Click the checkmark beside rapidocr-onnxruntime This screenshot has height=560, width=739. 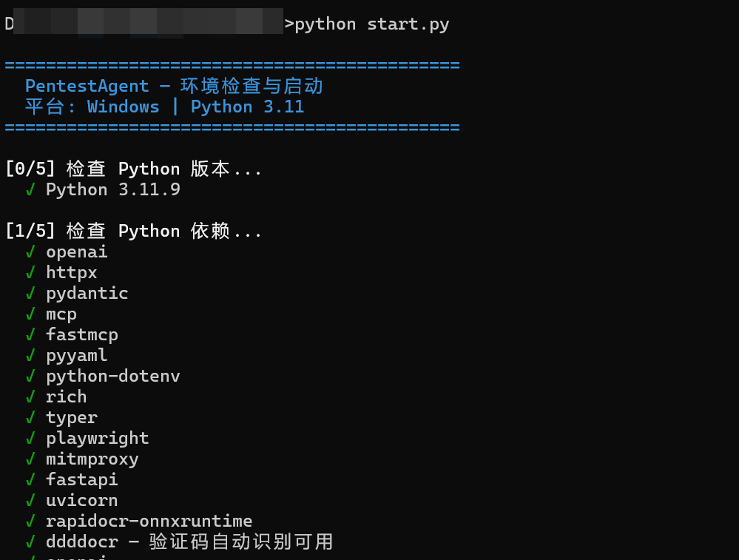(30, 522)
